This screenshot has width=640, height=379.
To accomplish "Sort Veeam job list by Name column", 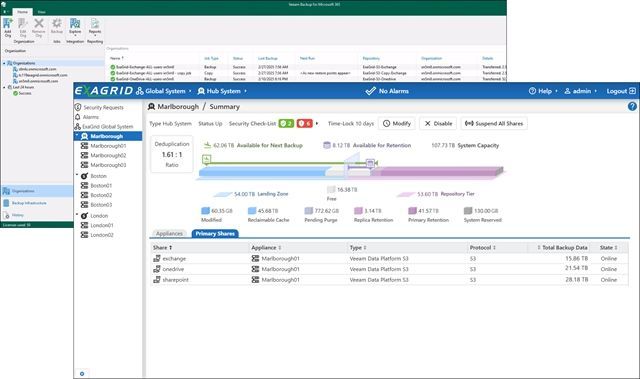I will point(117,58).
